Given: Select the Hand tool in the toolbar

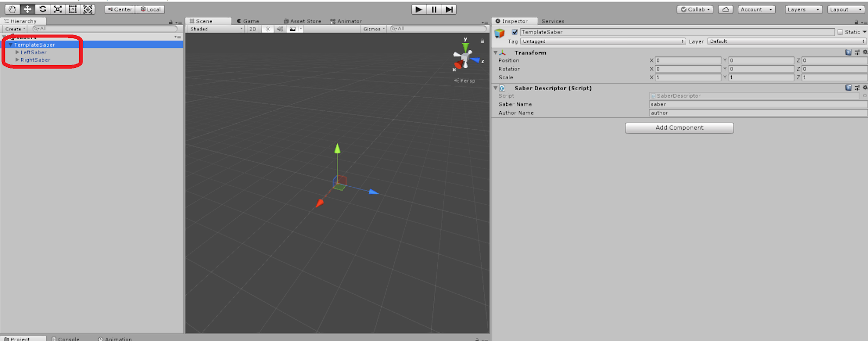Looking at the screenshot, I should pos(12,9).
